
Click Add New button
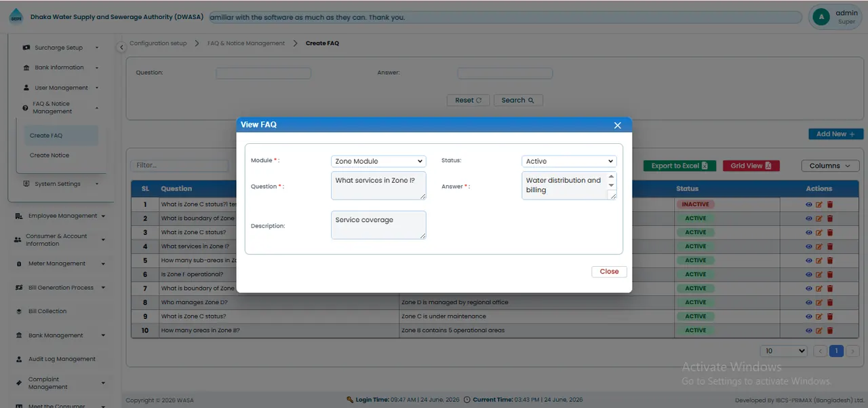[x=835, y=134]
